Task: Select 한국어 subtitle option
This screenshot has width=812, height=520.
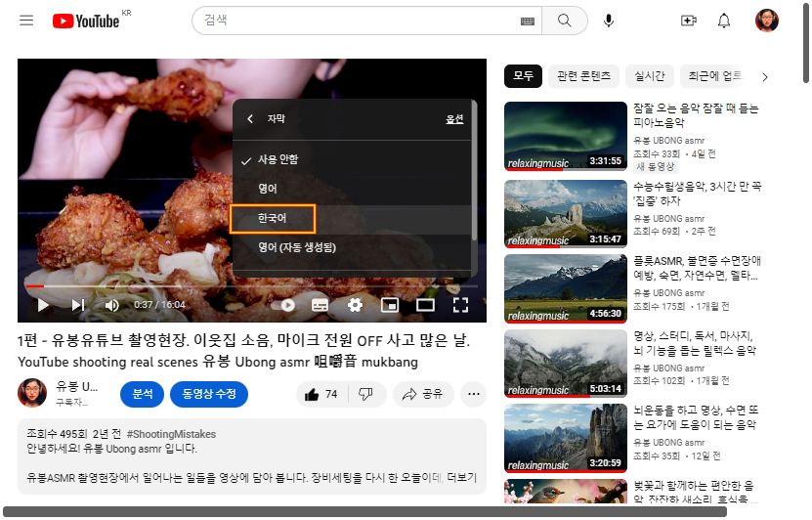Action: click(352, 219)
